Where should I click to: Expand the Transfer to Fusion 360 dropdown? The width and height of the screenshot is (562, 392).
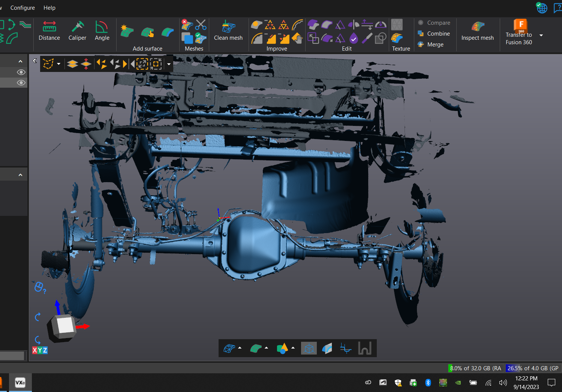[x=541, y=35]
